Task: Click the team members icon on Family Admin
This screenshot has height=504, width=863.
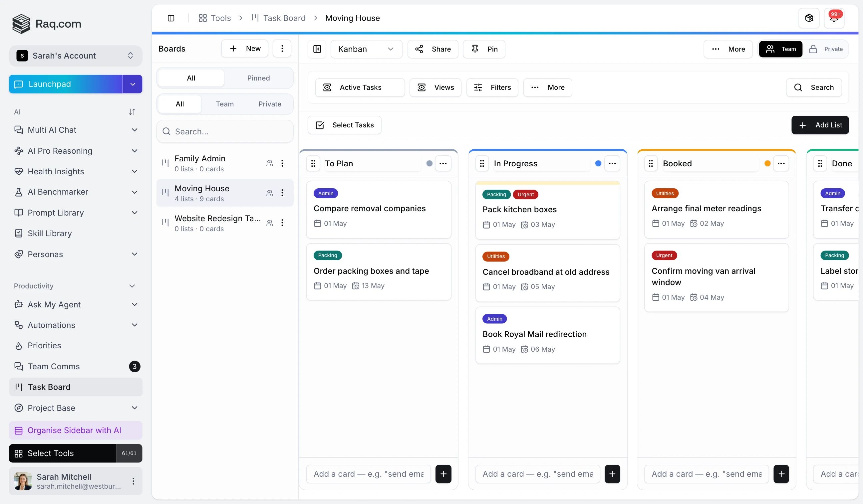Action: pos(269,163)
